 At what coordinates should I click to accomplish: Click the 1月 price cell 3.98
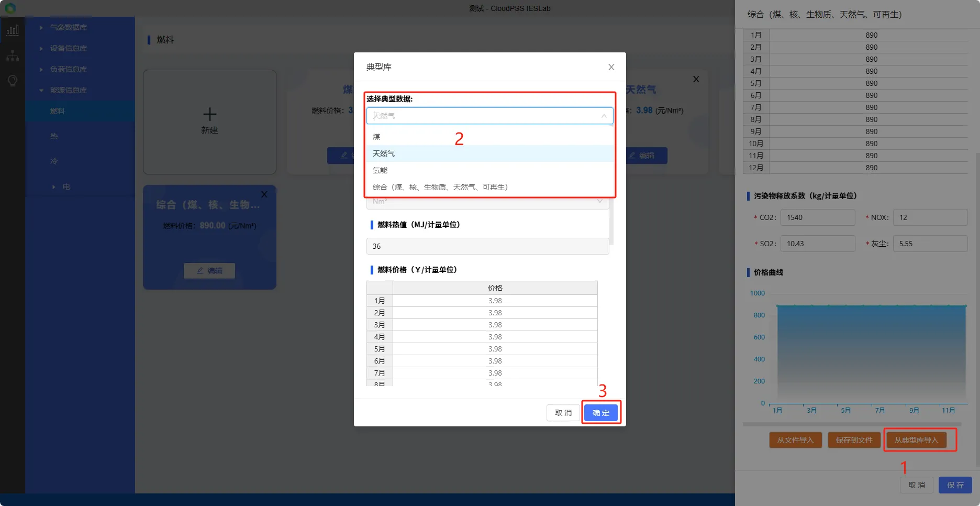click(x=495, y=301)
